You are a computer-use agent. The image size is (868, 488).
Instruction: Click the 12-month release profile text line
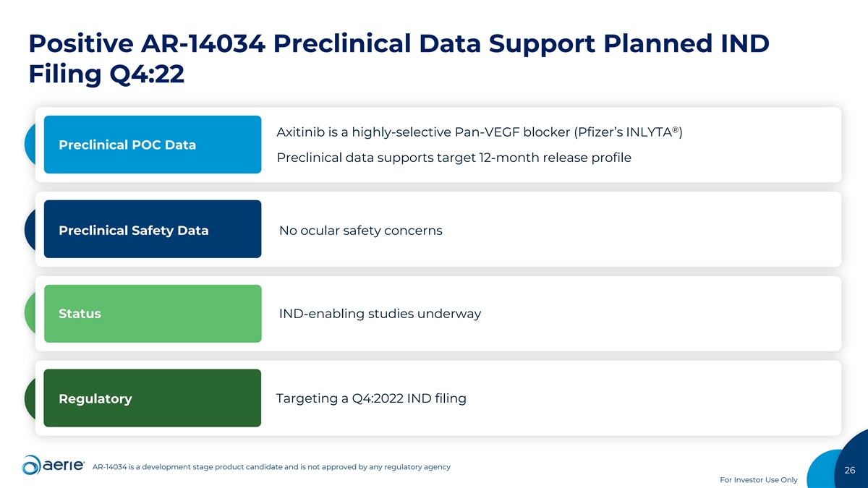454,158
